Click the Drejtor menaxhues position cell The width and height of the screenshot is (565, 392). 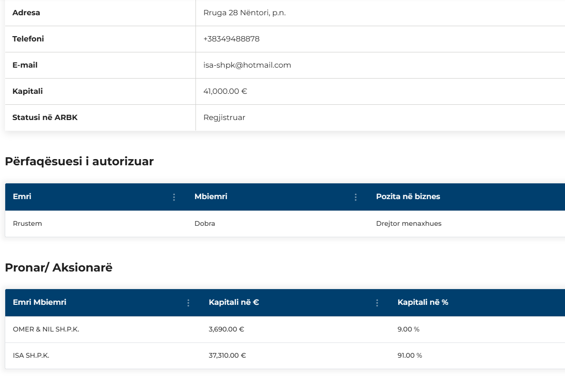click(x=409, y=223)
